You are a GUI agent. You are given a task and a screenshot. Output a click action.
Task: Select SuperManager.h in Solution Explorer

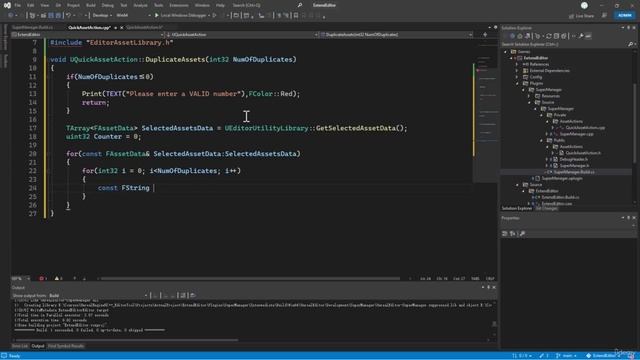click(x=574, y=166)
